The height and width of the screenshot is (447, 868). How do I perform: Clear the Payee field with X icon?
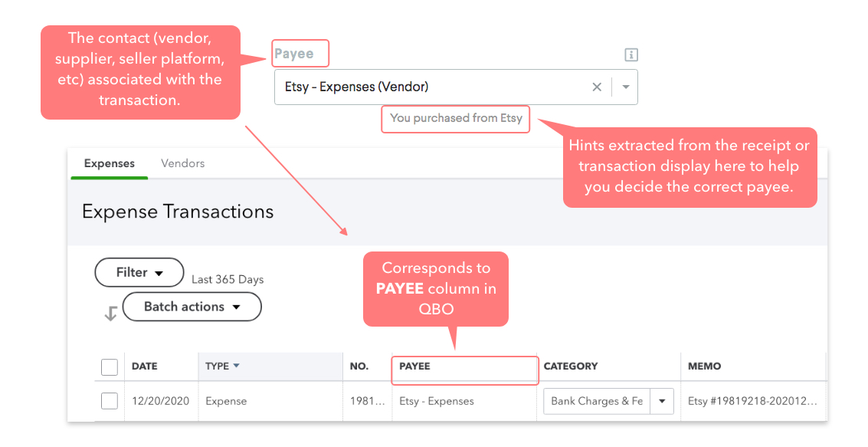click(597, 87)
